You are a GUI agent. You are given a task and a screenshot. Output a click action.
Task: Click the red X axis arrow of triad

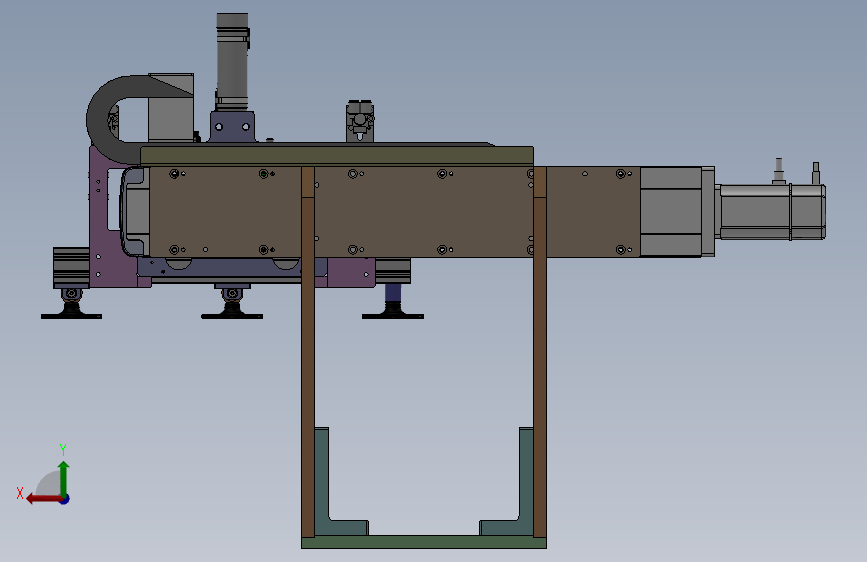43,499
